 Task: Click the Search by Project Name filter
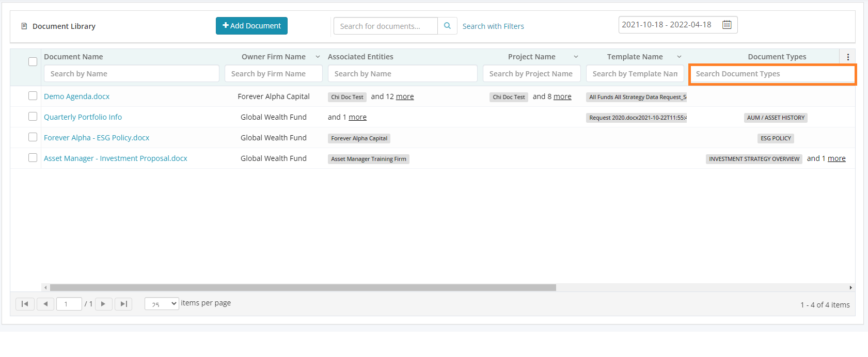coord(532,74)
